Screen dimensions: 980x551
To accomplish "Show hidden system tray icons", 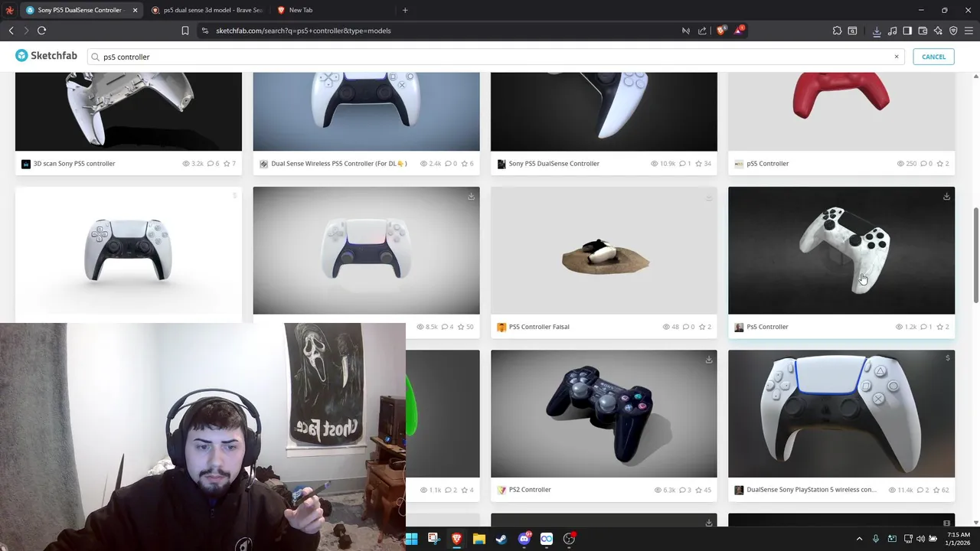I will tap(859, 539).
